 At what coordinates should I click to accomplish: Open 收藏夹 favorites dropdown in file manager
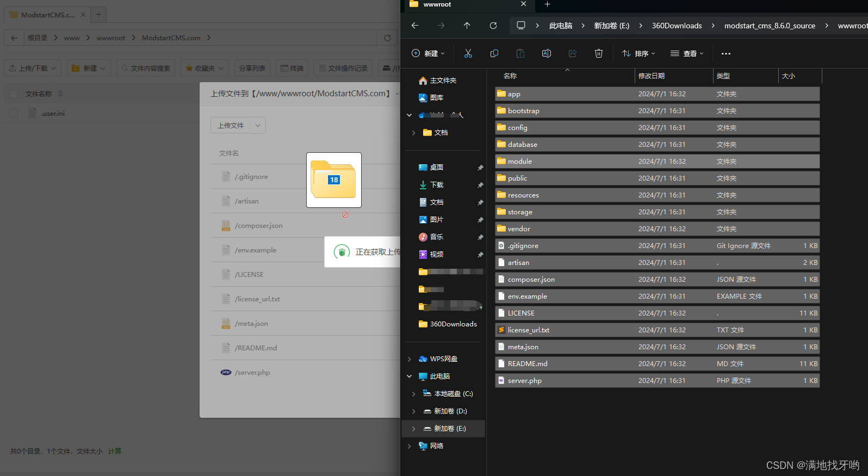[204, 69]
